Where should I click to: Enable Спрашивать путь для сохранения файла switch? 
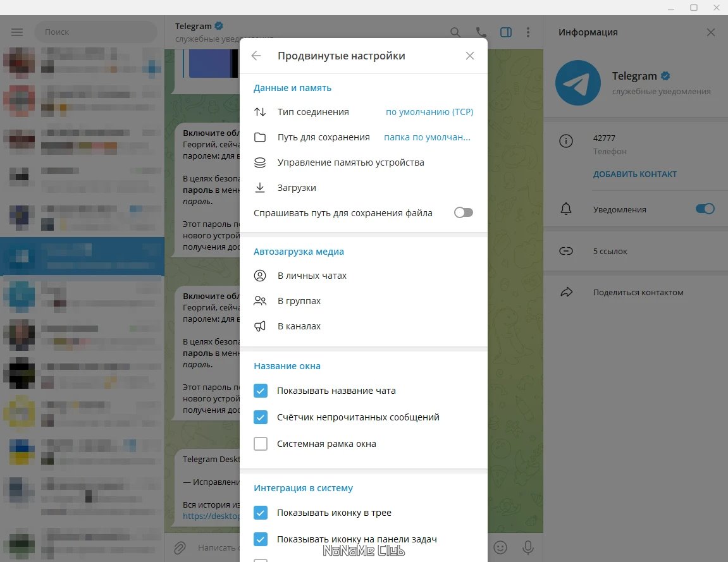click(464, 212)
